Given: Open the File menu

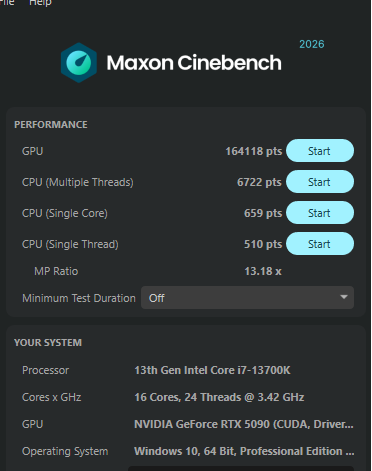Looking at the screenshot, I should [x=7, y=3].
